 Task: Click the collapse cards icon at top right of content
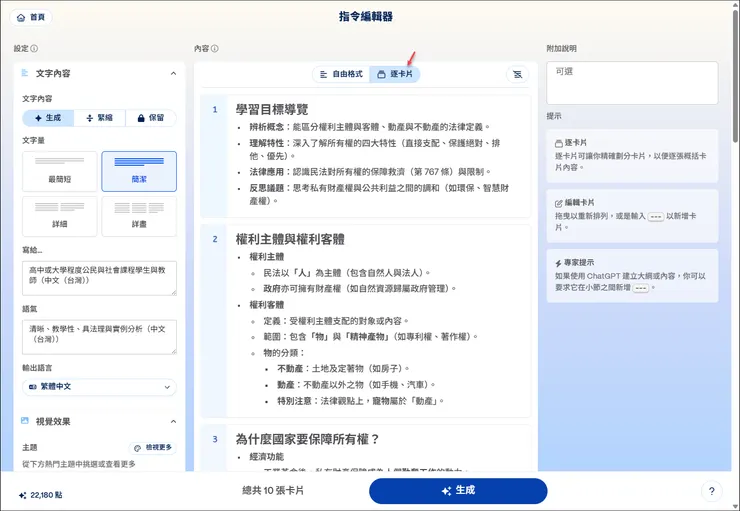coord(518,75)
